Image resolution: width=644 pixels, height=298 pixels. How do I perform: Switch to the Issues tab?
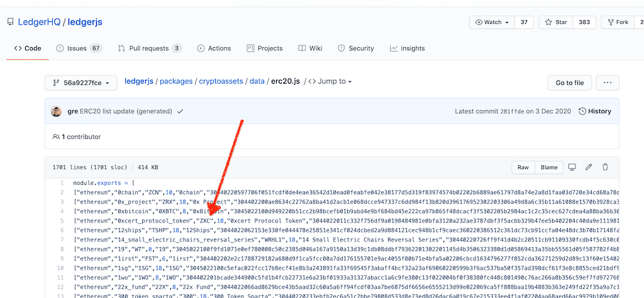point(79,48)
